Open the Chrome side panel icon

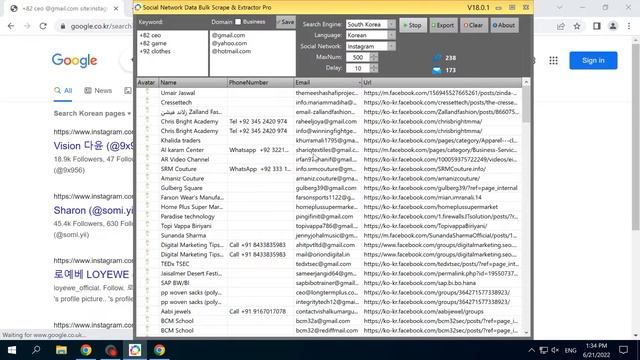coord(597,26)
